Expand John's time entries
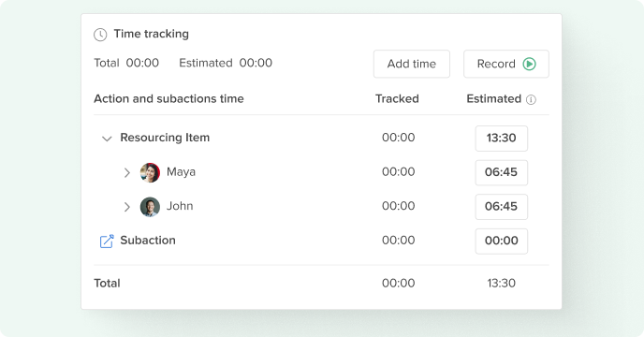Viewport: 644px width, 337px height. [x=127, y=207]
